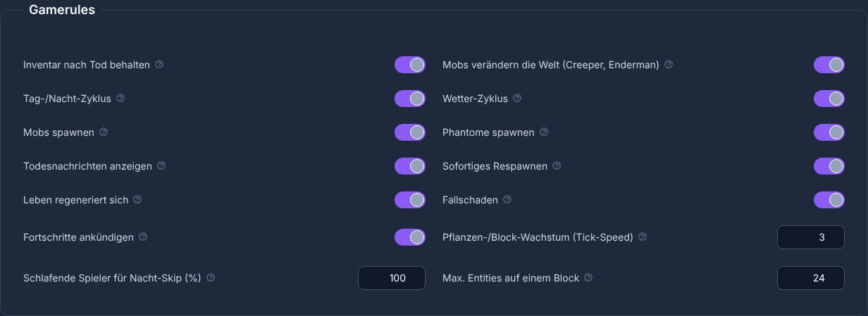The height and width of the screenshot is (316, 868).
Task: Click help icon next to Wetter-Zyklus
Action: tap(517, 98)
